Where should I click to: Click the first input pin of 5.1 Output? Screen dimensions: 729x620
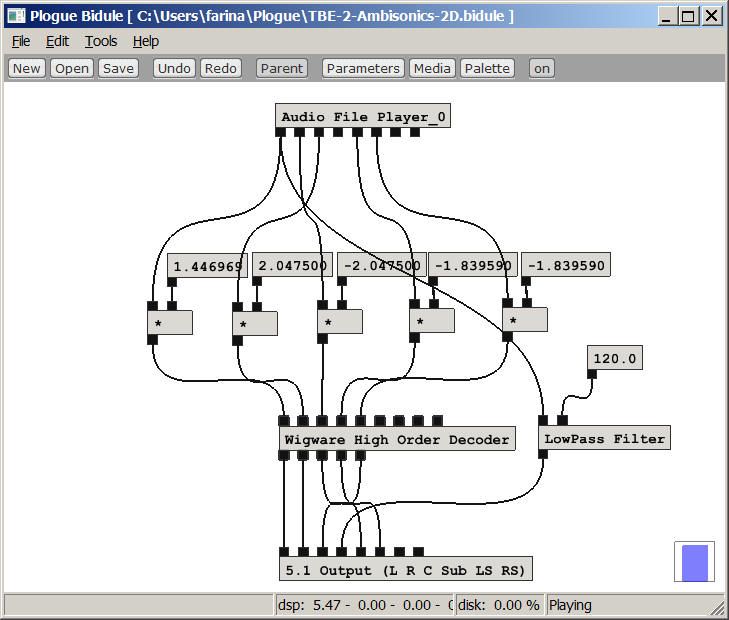click(284, 552)
